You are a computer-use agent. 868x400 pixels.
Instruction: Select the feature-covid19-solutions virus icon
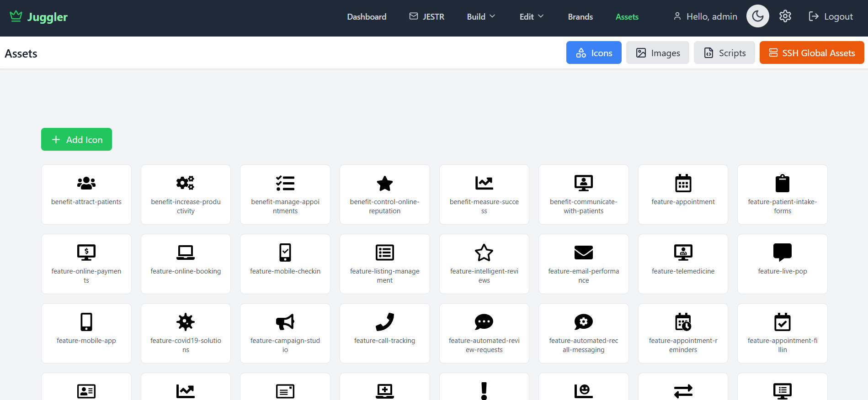click(x=186, y=322)
